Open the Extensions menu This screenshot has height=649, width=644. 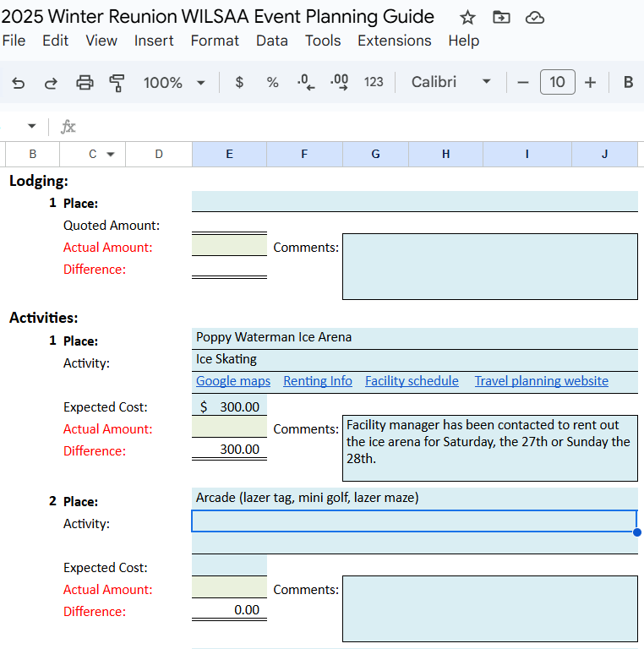pyautogui.click(x=394, y=41)
